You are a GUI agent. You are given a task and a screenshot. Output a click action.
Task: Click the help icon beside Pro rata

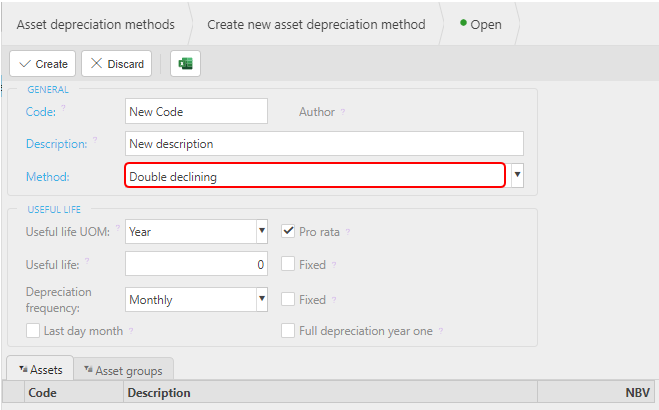pos(348,231)
